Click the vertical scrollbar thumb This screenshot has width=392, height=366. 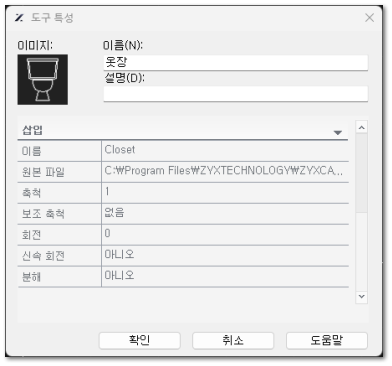[362, 173]
